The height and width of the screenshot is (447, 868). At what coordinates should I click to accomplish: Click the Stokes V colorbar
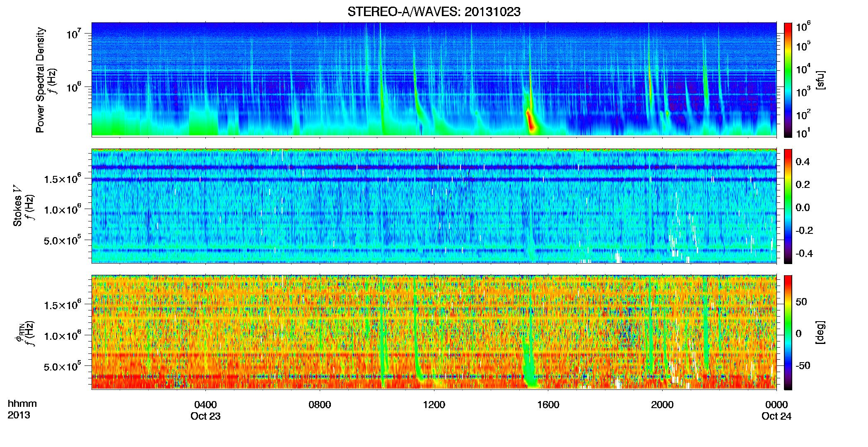coord(788,206)
